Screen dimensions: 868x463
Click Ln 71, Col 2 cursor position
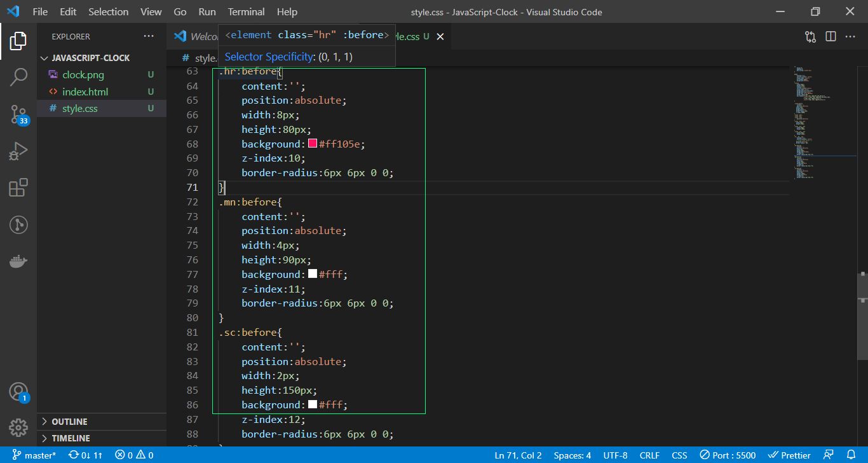[518, 455]
